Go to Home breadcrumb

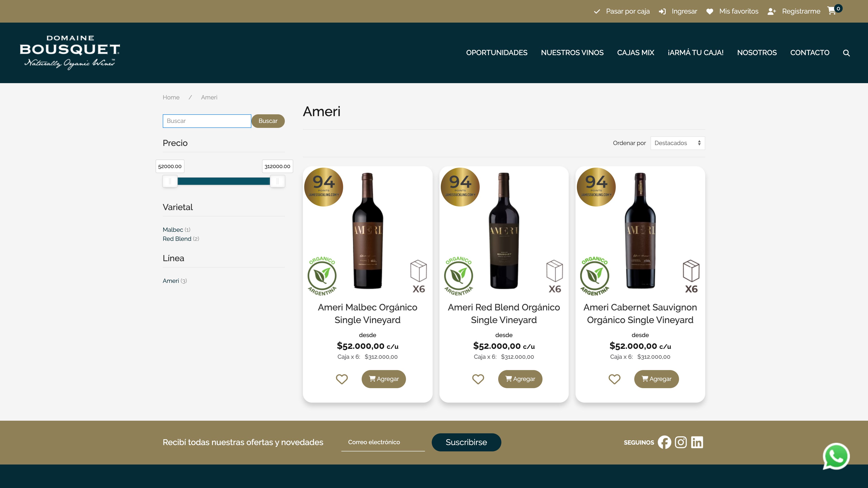pos(171,97)
